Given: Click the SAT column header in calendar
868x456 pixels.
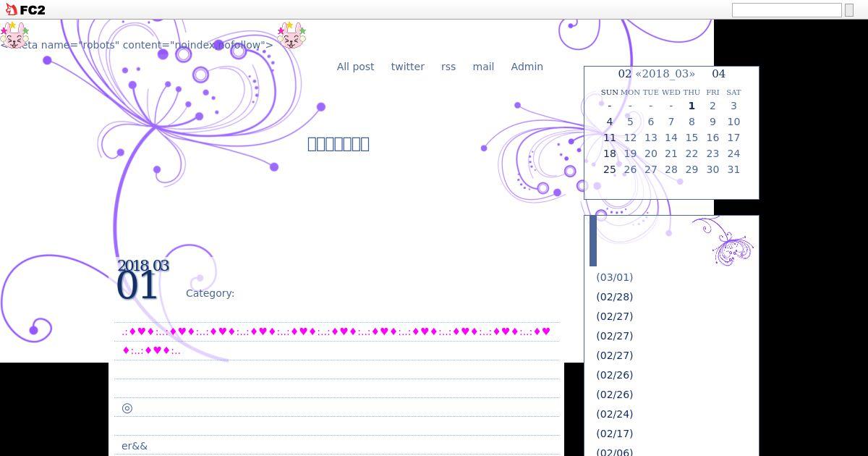Looking at the screenshot, I should [x=733, y=92].
